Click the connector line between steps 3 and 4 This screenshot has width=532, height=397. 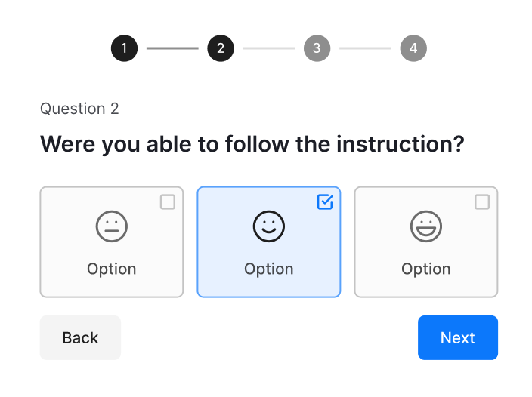365,49
